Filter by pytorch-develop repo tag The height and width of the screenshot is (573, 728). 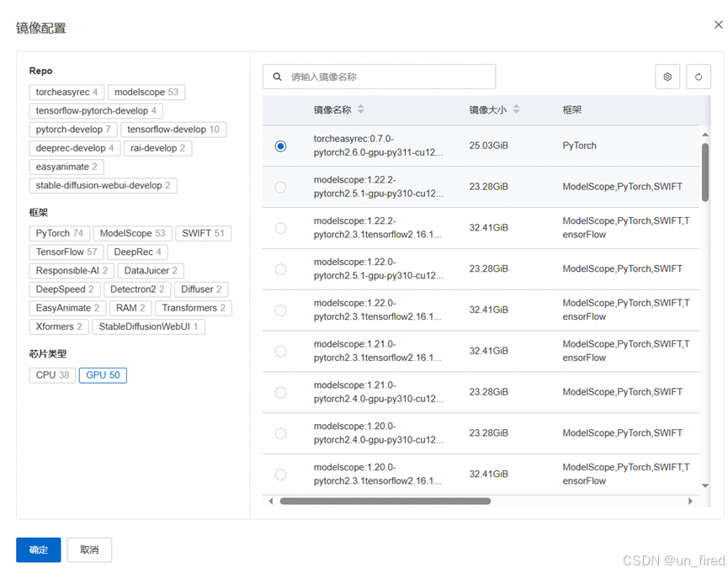(73, 129)
